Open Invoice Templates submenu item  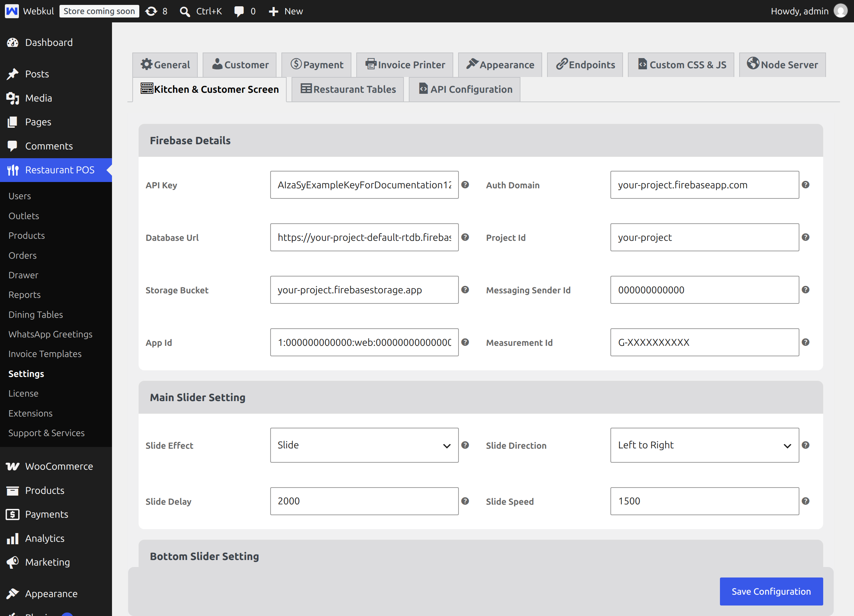[45, 353]
